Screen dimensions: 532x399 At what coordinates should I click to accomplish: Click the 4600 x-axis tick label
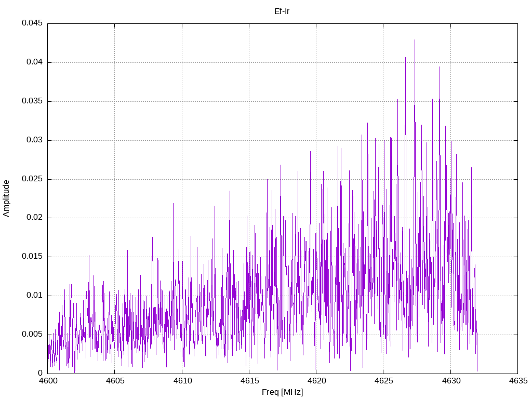[48, 381]
